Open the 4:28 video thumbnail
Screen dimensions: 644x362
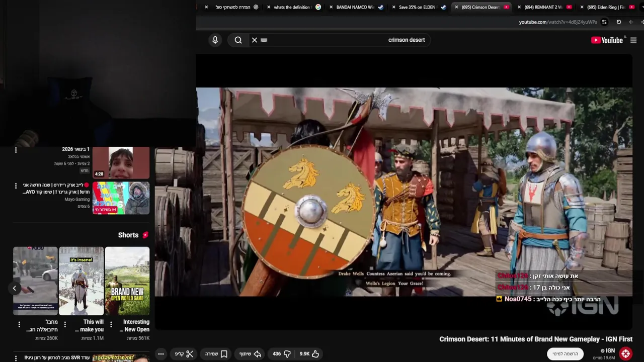(x=121, y=163)
